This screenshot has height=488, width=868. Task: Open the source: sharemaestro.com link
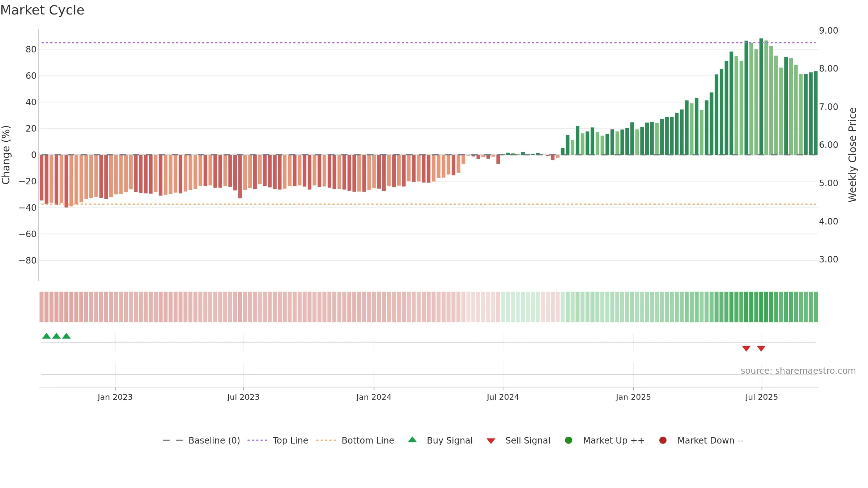click(x=798, y=371)
